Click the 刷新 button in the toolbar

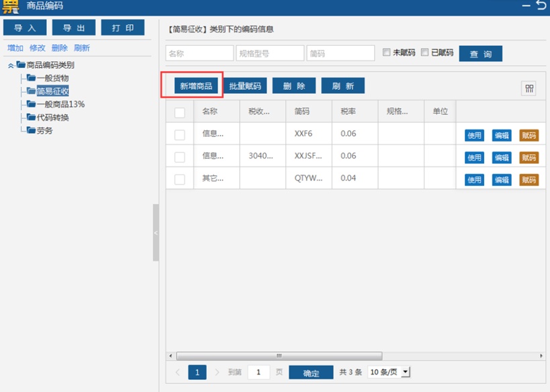coord(343,86)
